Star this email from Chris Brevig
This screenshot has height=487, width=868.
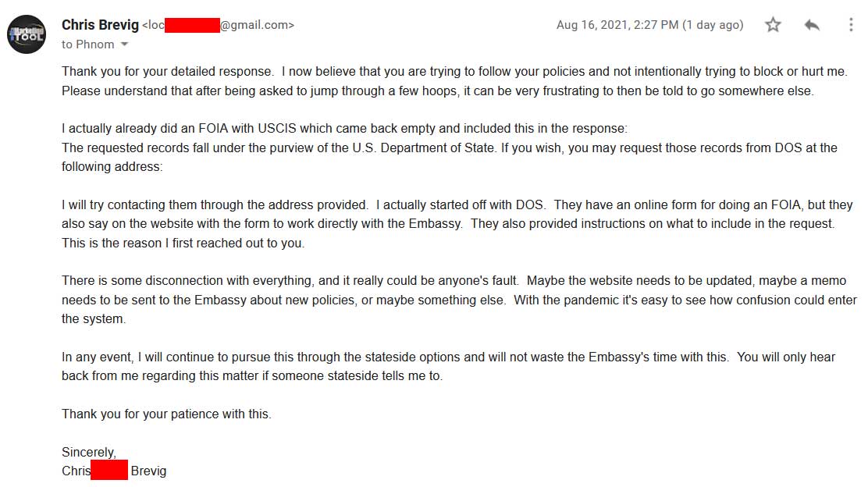(773, 25)
